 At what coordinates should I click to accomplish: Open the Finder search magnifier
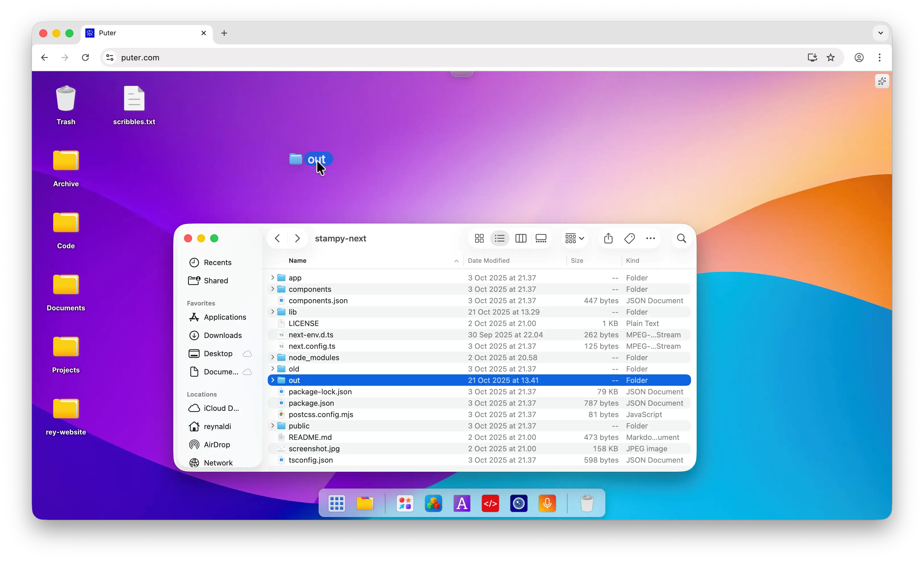[x=681, y=239]
